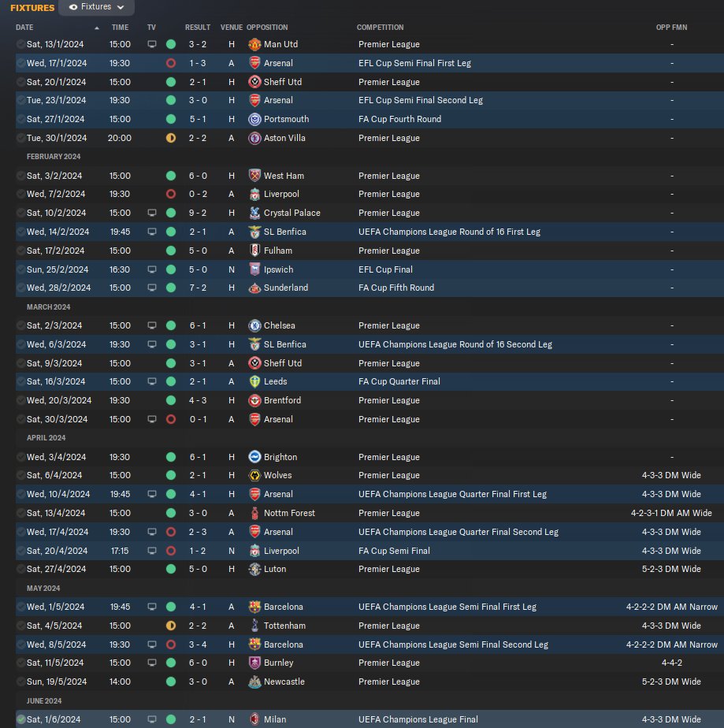Screen dimensions: 724x728
Task: Click the Liverpool badge on 7/2/2024 row
Action: click(x=254, y=194)
